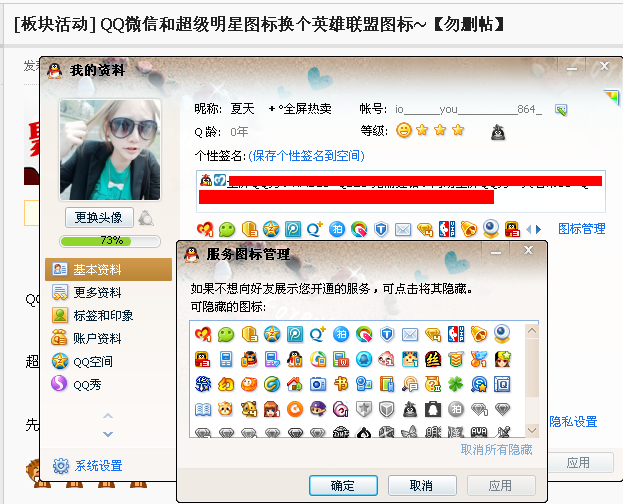
Task: Select the gray star shield icon
Action: 364,409
